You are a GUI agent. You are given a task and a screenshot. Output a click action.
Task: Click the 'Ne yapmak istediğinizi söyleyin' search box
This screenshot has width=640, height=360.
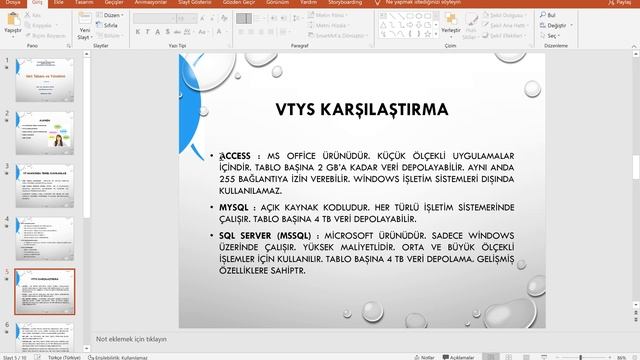pyautogui.click(x=423, y=2)
